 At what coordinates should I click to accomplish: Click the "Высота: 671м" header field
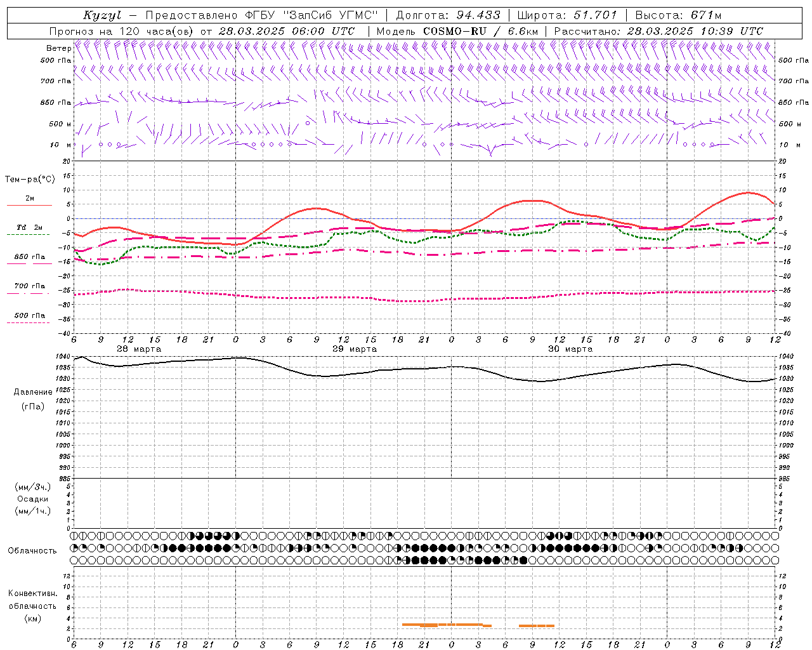pos(678,15)
